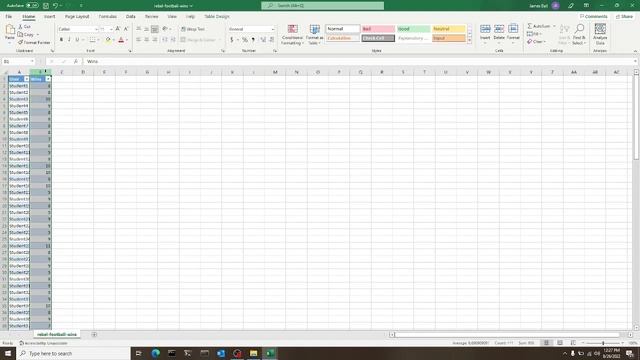Screen dimensions: 640x360
Task: Open filter dropdown on first column header
Action: click(x=27, y=79)
